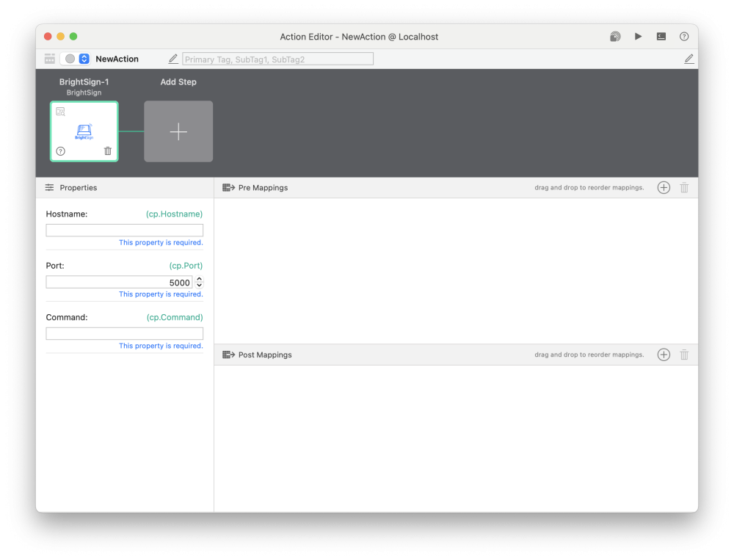Click the calendar grid icon beside NewAction
734x560 pixels.
point(50,59)
